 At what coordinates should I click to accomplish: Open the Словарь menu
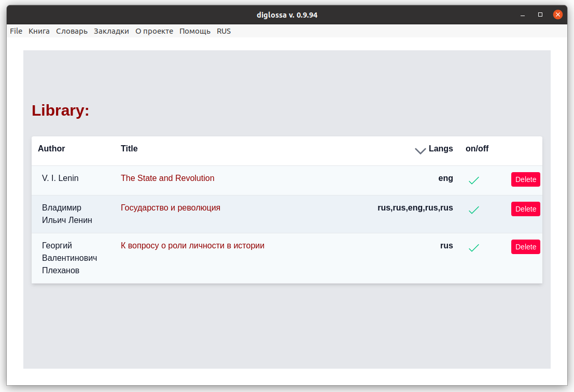72,31
